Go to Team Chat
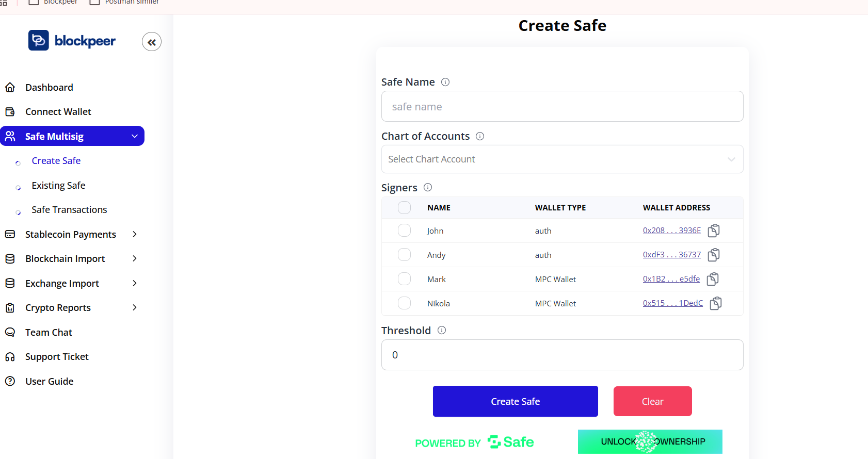The height and width of the screenshot is (459, 868). click(x=49, y=333)
